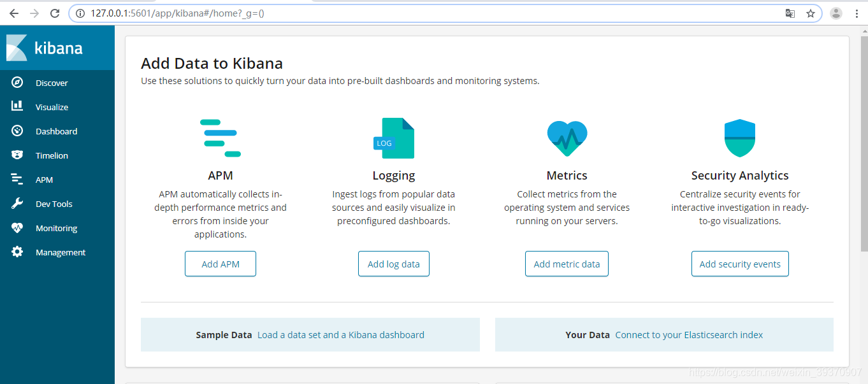The width and height of the screenshot is (868, 384).
Task: Go back with the browser back arrow
Action: tap(14, 13)
